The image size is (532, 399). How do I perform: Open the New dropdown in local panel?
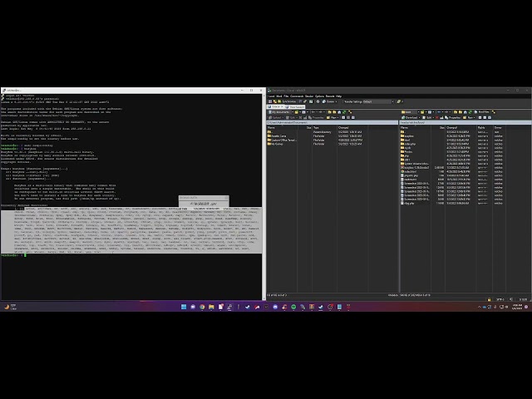[333, 117]
